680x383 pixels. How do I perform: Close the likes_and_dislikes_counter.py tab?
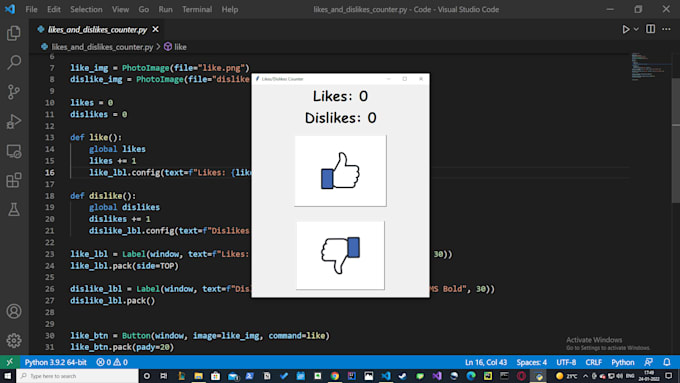point(156,29)
